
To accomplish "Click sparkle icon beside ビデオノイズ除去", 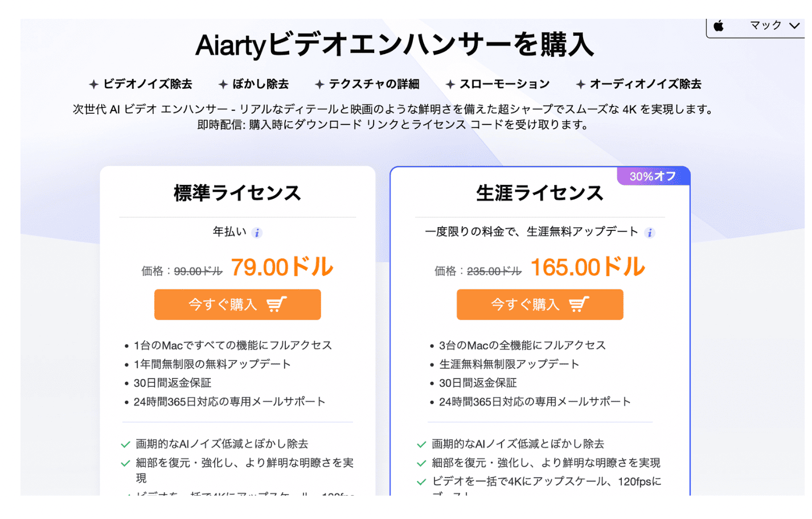I will tap(94, 84).
